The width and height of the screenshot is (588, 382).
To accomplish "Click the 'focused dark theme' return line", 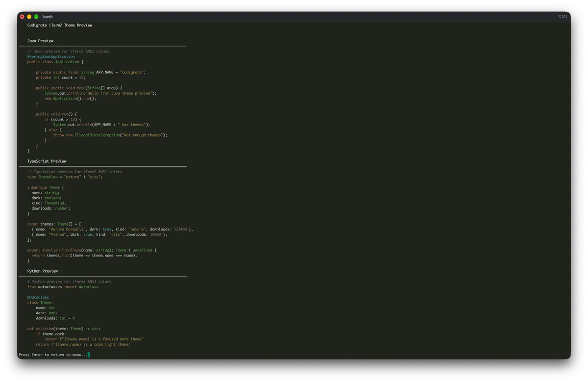I will pos(94,339).
